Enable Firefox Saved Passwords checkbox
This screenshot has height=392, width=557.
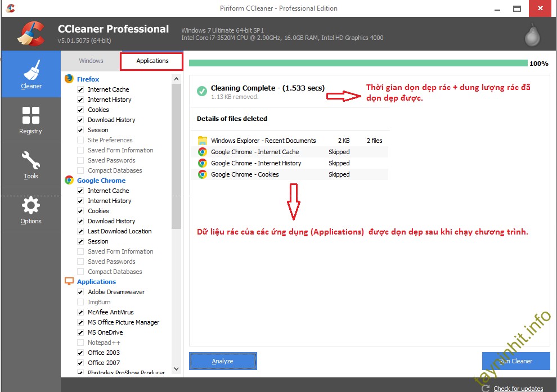click(x=80, y=160)
